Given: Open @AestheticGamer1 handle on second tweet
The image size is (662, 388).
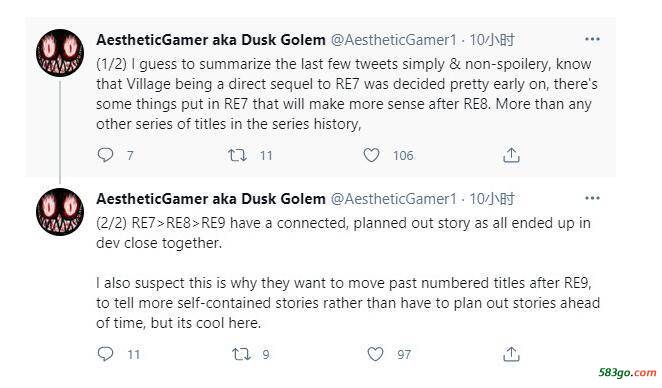Looking at the screenshot, I should [393, 198].
